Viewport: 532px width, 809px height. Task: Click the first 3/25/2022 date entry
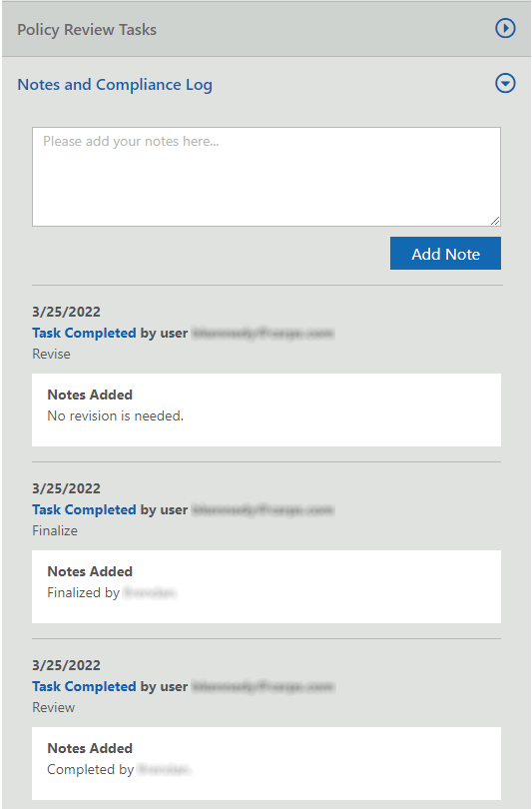[x=66, y=312]
